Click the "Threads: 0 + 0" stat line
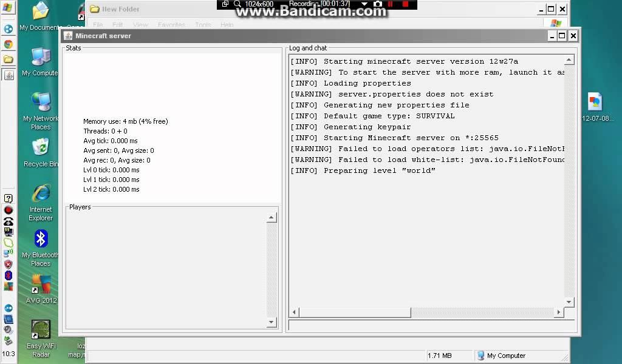622x364 pixels. (x=105, y=131)
